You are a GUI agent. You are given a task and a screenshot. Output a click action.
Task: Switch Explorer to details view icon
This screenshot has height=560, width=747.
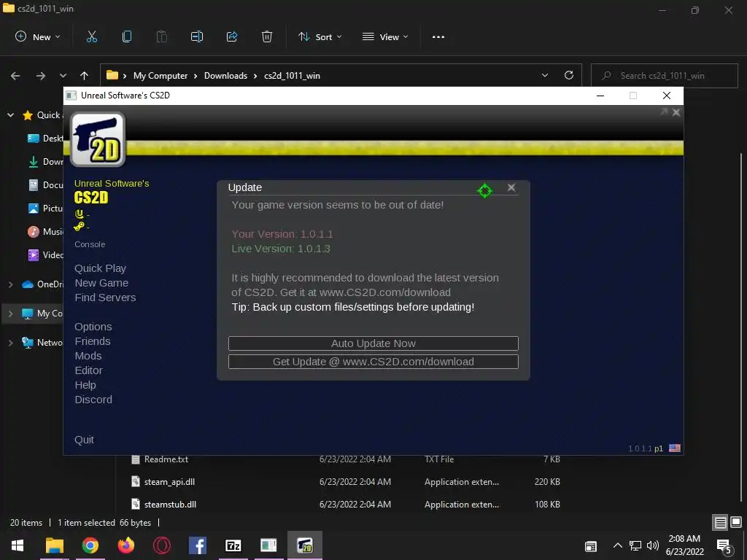click(x=720, y=522)
